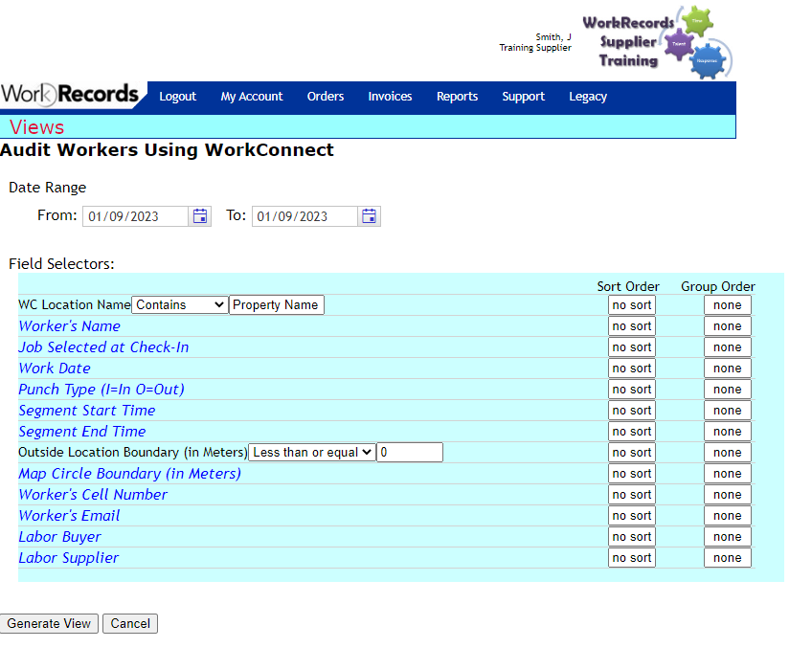
Task: Toggle group order for Worker's Cell Number
Action: (x=728, y=495)
